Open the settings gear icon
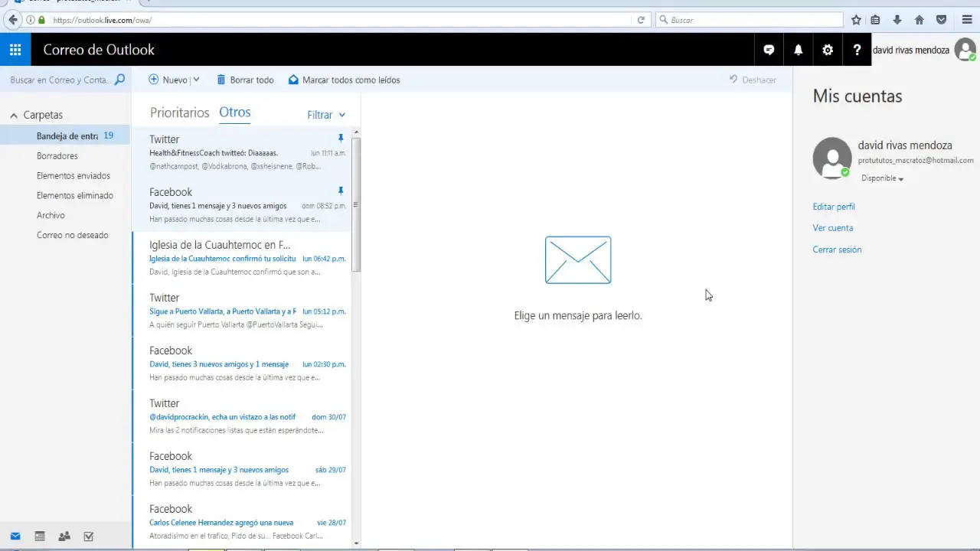Screen dimensions: 980x551 point(828,50)
